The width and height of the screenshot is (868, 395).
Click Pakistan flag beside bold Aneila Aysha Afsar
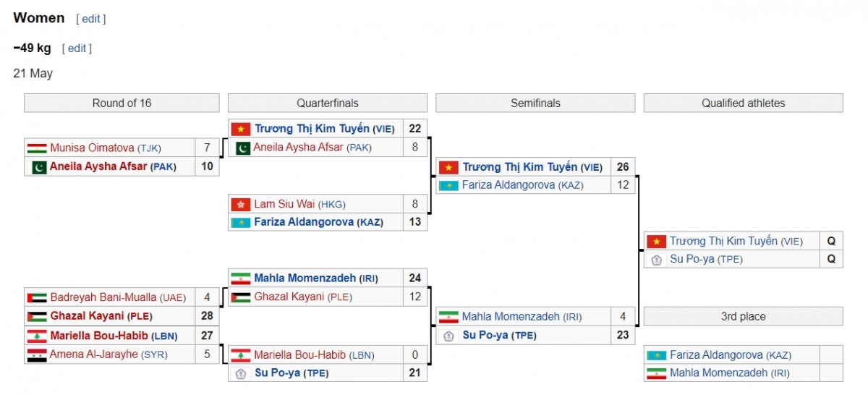(x=36, y=166)
